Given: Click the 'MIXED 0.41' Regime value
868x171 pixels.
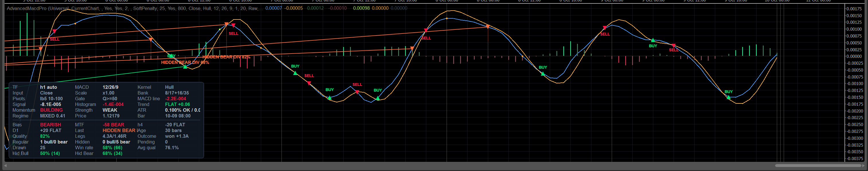Looking at the screenshot, I should [x=52, y=116].
